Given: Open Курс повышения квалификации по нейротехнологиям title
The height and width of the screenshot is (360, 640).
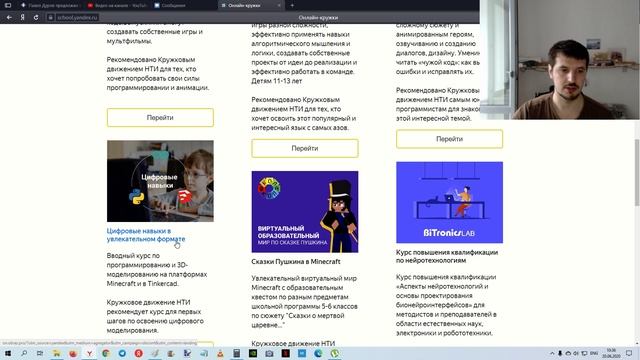Looking at the screenshot, I should [447, 256].
